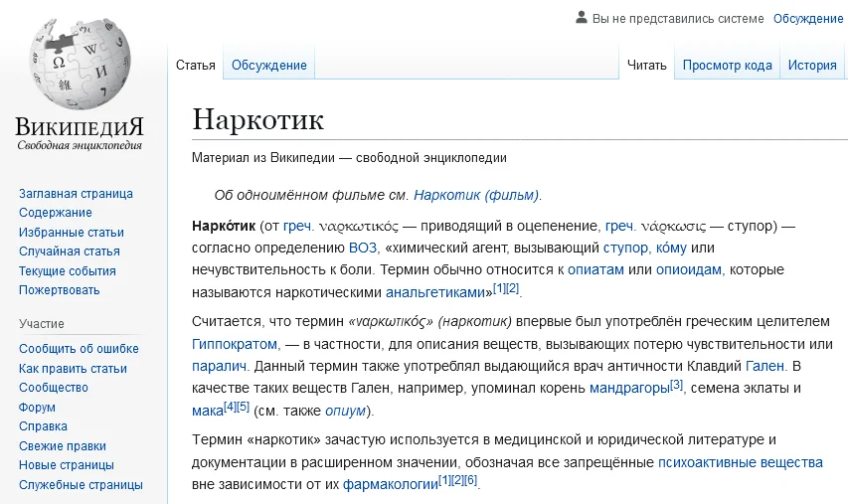Screen dimensions: 848x504
Task: Open the Гален link
Action: coord(764,366)
